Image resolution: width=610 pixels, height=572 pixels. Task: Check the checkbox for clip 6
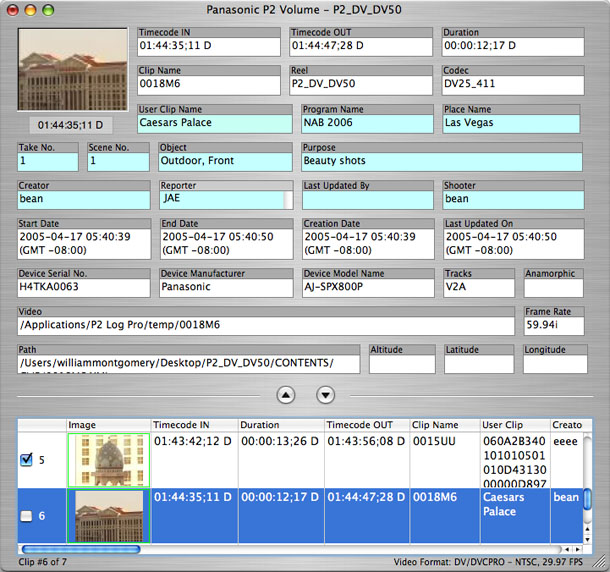pyautogui.click(x=26, y=515)
